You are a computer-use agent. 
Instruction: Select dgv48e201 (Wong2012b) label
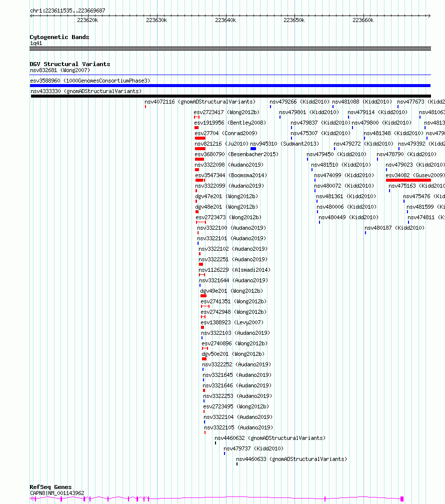pos(226,207)
